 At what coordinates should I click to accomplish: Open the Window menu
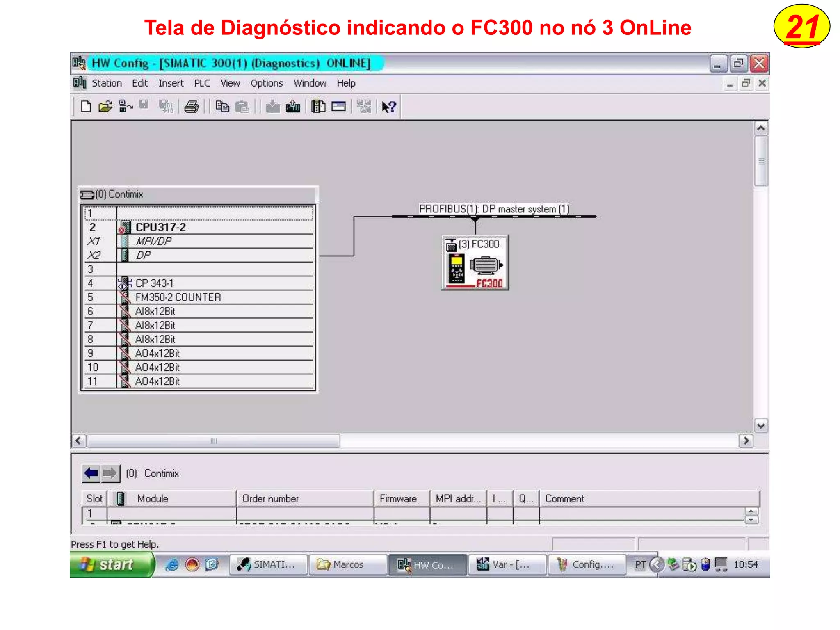310,83
